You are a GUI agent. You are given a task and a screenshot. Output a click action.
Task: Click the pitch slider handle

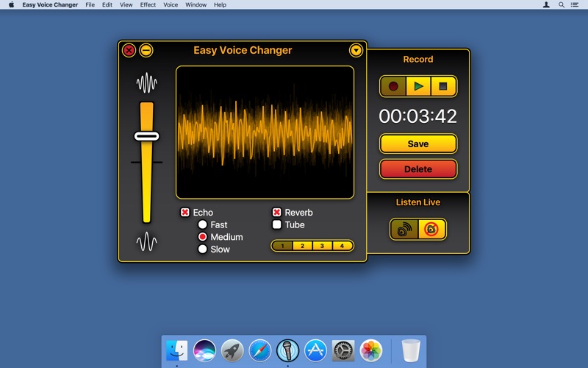tap(147, 136)
